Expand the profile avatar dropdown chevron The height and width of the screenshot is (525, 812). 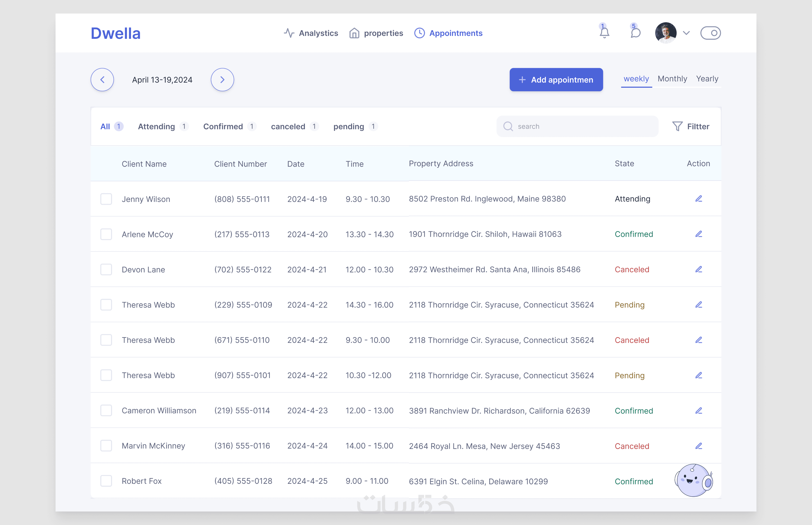click(x=686, y=33)
